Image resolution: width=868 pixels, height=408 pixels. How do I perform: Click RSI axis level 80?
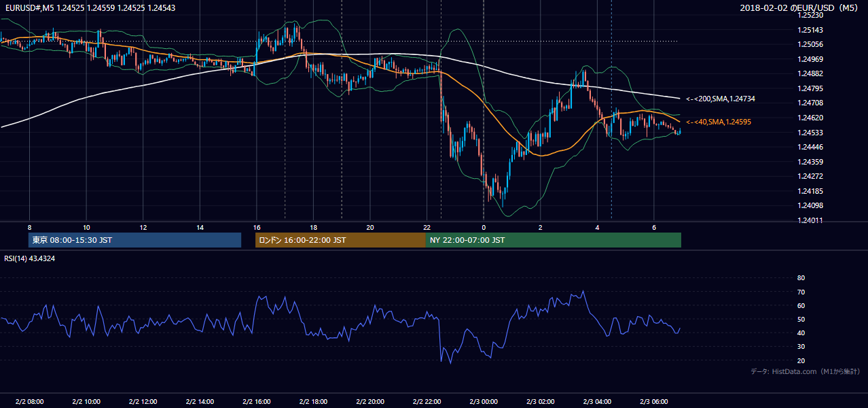click(801, 278)
